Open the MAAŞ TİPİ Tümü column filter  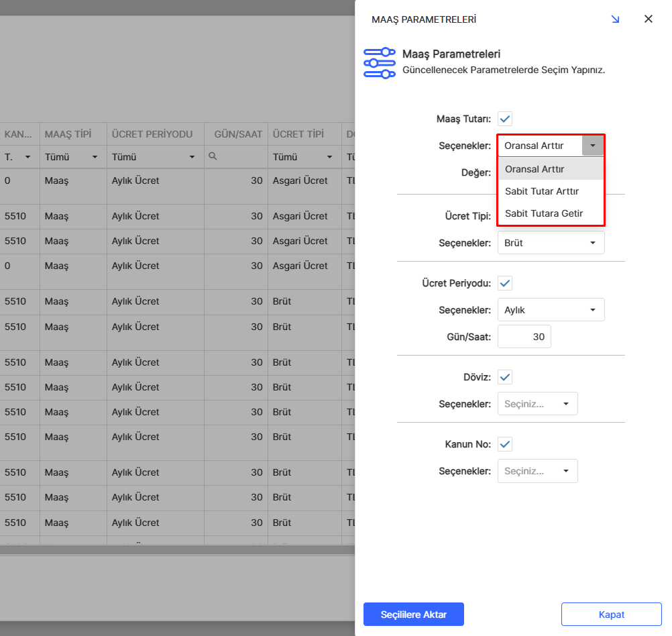click(72, 157)
